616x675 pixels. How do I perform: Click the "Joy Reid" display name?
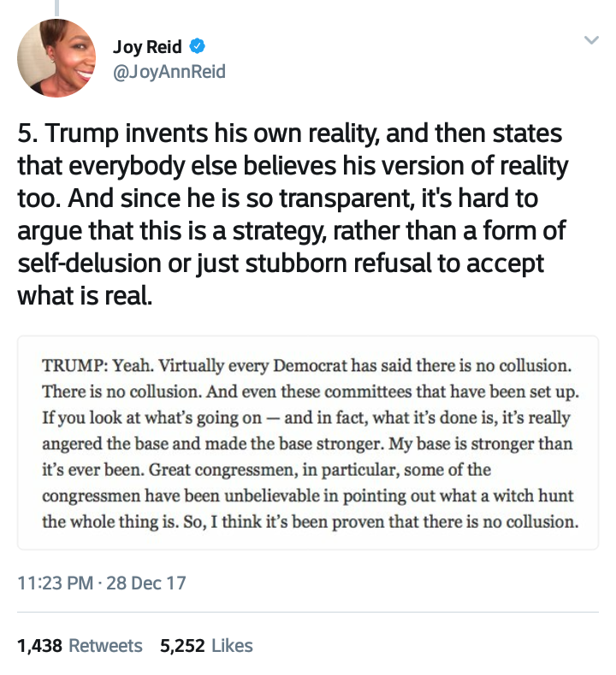tap(146, 46)
